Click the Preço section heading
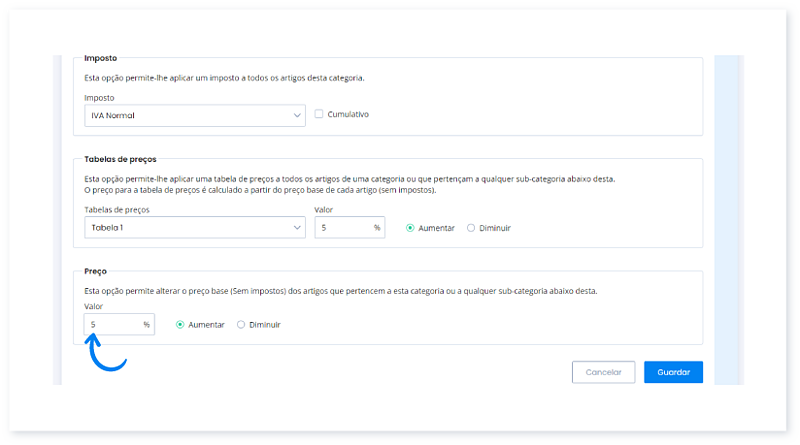800x445 pixels. (x=96, y=270)
